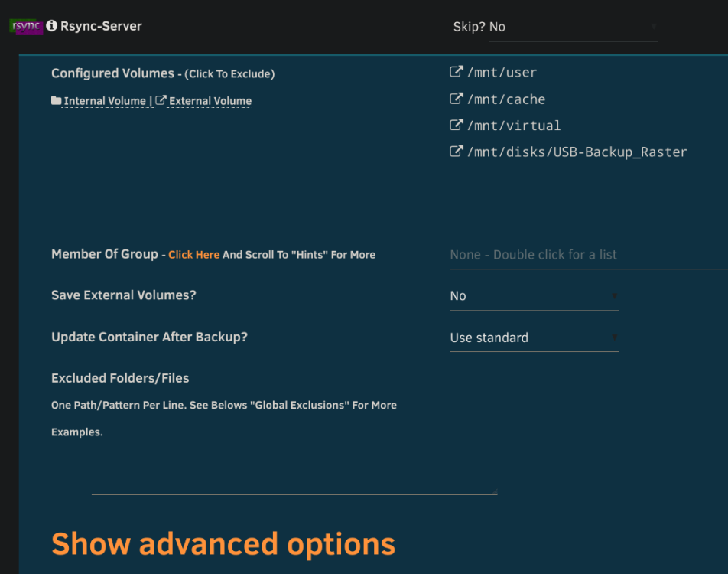Click Internal Volume folder icon in legend

point(56,100)
